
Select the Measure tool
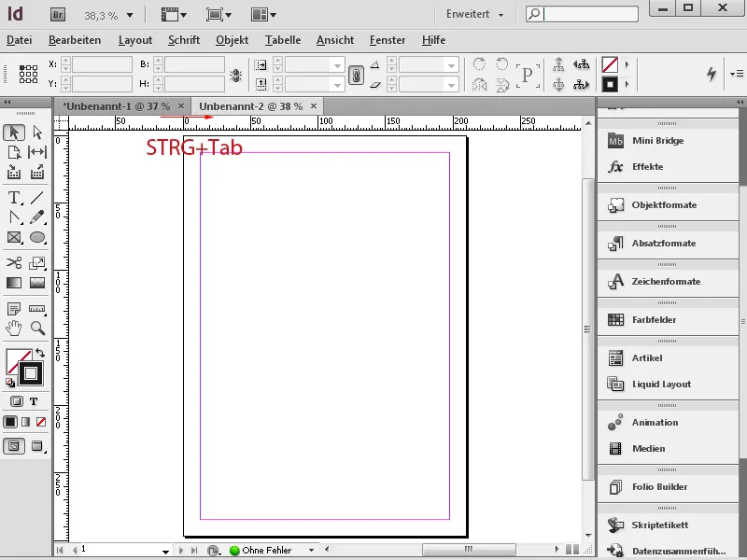coord(37,309)
